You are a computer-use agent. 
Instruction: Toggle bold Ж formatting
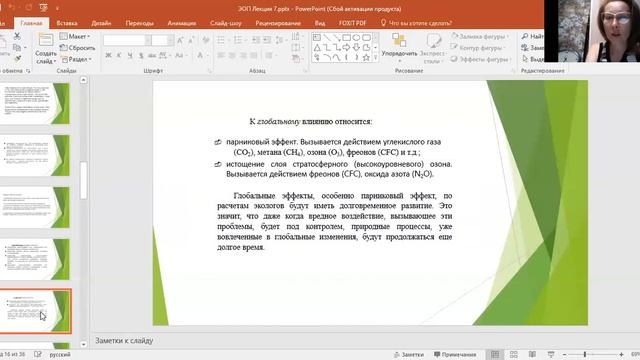[108, 55]
